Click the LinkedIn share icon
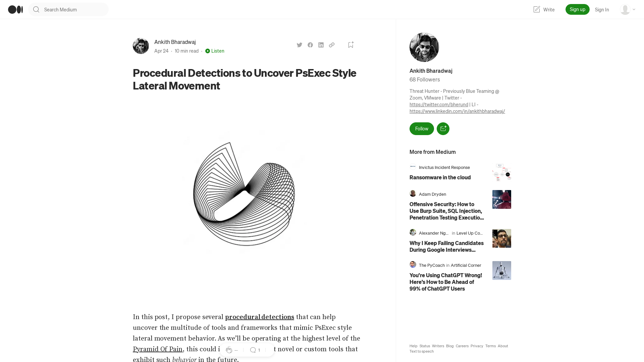The height and width of the screenshot is (362, 644). pos(321,45)
